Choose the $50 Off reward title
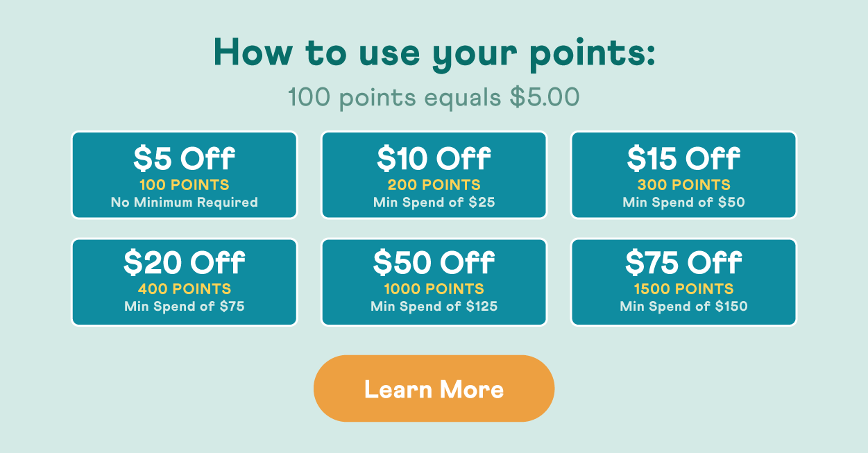The width and height of the screenshot is (868, 453). tap(434, 263)
